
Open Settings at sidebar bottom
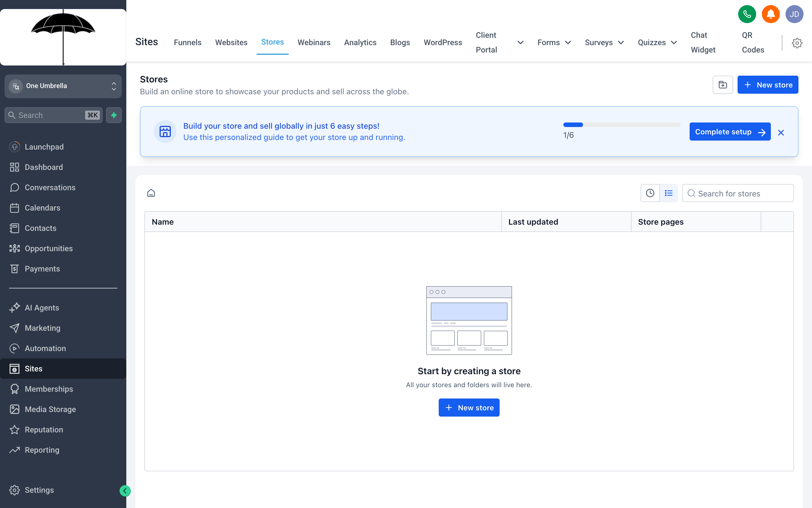[63, 490]
